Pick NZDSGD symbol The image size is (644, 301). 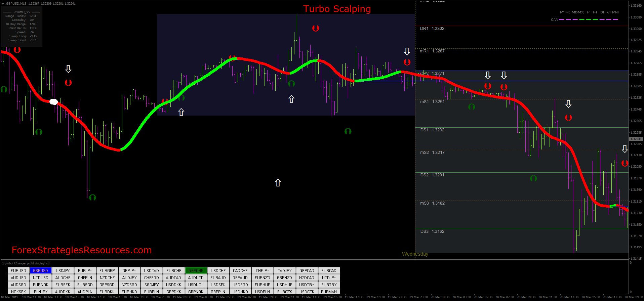(129, 285)
